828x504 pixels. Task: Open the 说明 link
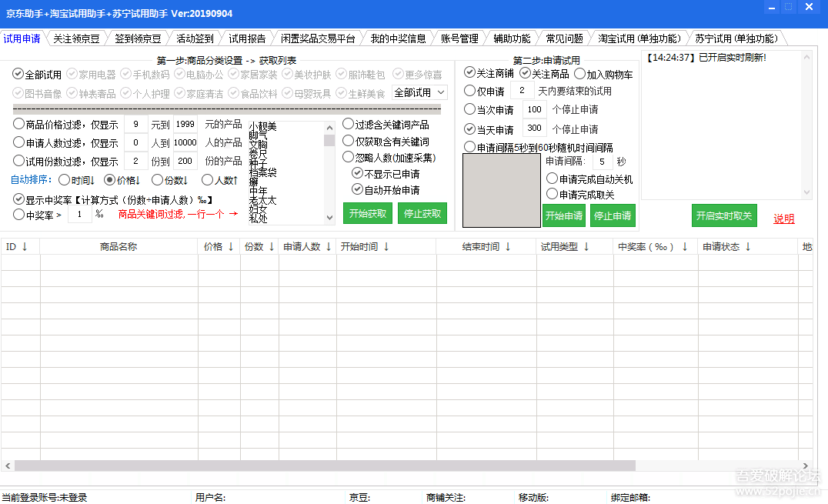783,219
